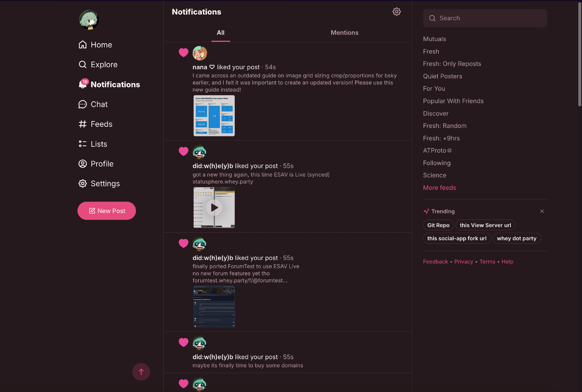Click the Lists icon in sidebar
582x392 pixels.
coord(83,144)
